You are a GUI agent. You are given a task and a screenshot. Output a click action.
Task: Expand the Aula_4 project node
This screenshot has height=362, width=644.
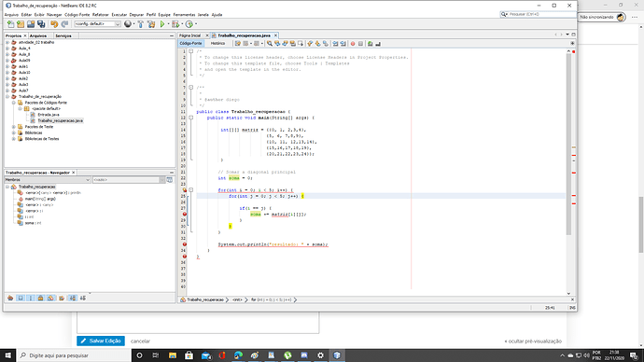[7, 49]
